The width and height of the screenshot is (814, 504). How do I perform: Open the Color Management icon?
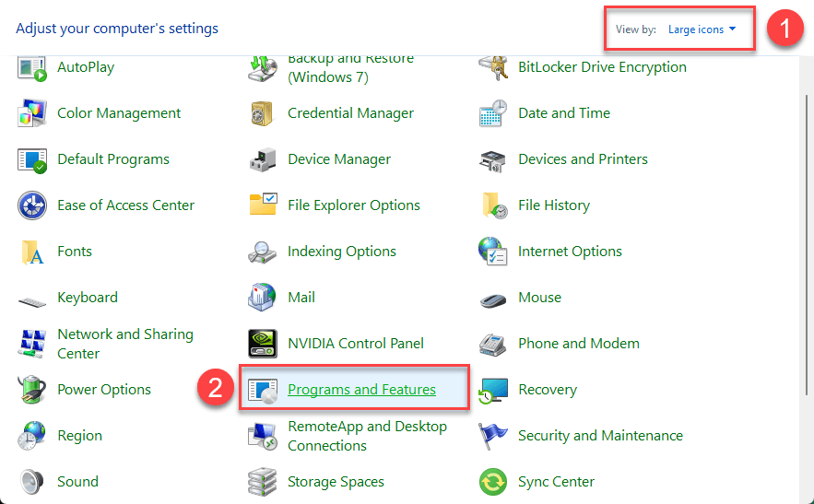click(32, 113)
